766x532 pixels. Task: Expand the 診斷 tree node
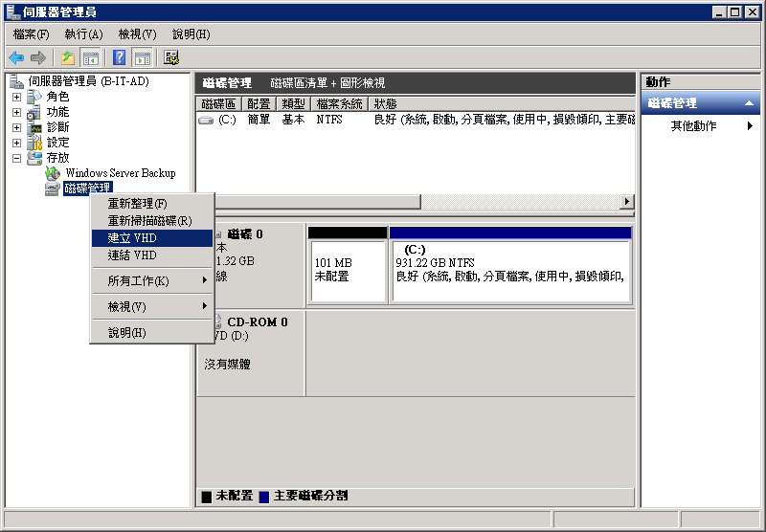pos(16,127)
